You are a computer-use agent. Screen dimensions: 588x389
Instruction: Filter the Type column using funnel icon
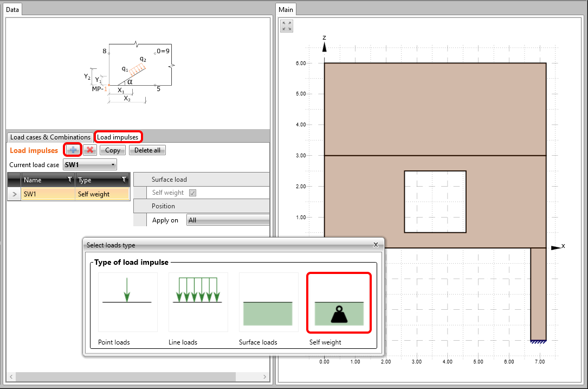point(124,180)
